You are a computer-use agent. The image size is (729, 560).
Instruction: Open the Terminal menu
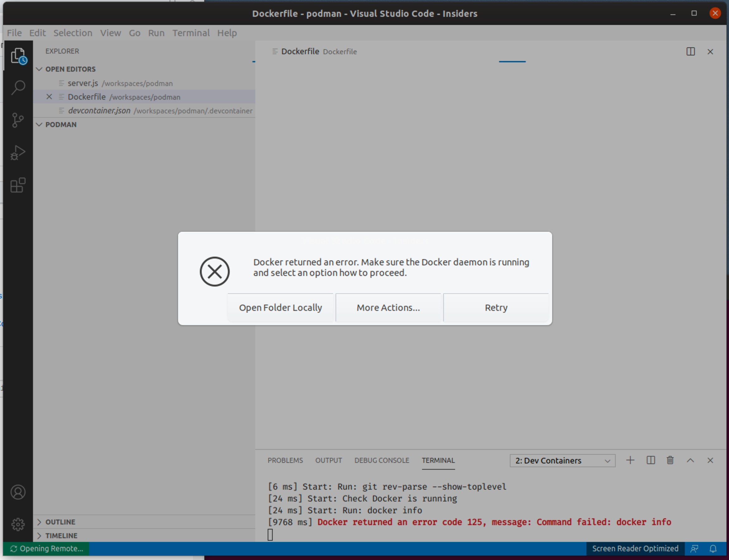[x=190, y=33]
